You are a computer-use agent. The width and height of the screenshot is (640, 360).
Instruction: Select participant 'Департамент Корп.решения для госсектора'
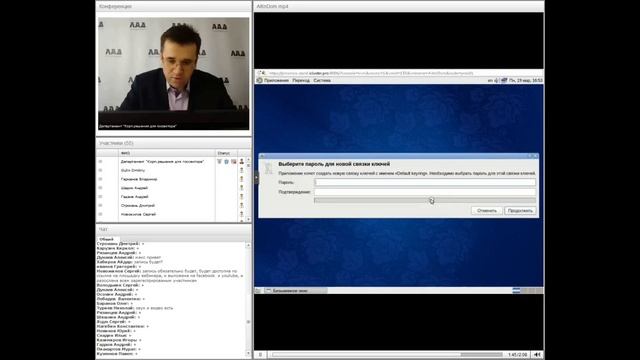[x=162, y=162]
